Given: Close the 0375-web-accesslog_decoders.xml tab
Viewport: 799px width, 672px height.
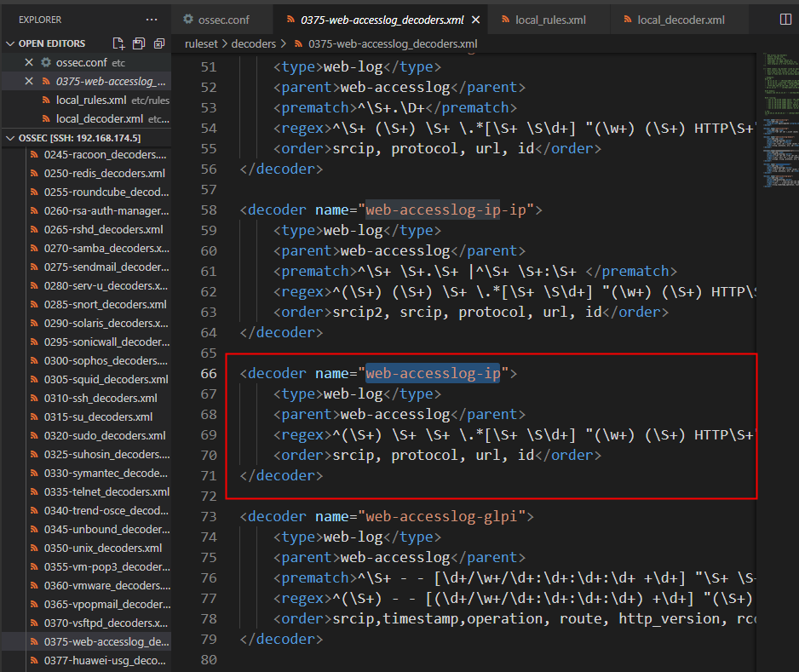Looking at the screenshot, I should [475, 20].
